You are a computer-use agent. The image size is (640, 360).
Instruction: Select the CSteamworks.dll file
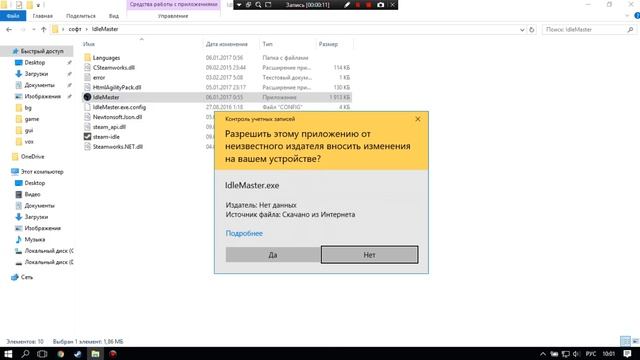click(x=113, y=68)
